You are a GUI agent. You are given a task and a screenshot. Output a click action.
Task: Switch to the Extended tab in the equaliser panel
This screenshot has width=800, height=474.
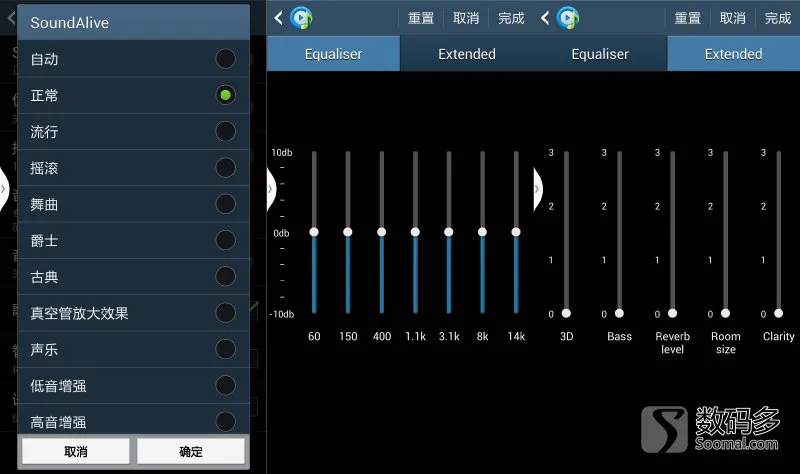(x=467, y=54)
